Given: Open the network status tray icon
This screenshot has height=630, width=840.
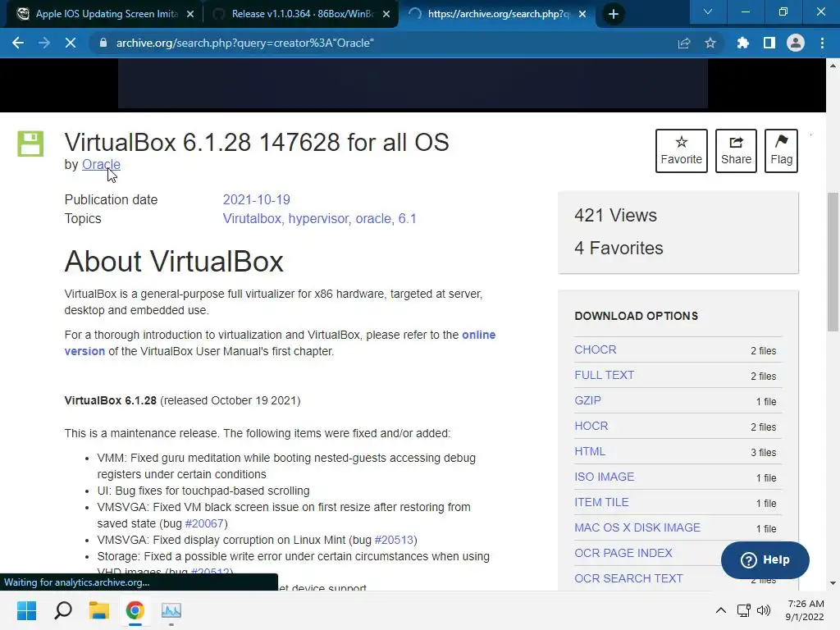Looking at the screenshot, I should [x=743, y=610].
